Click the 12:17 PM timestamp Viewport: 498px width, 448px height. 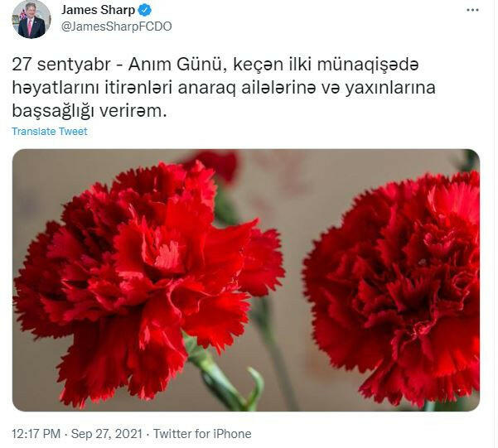(36, 434)
